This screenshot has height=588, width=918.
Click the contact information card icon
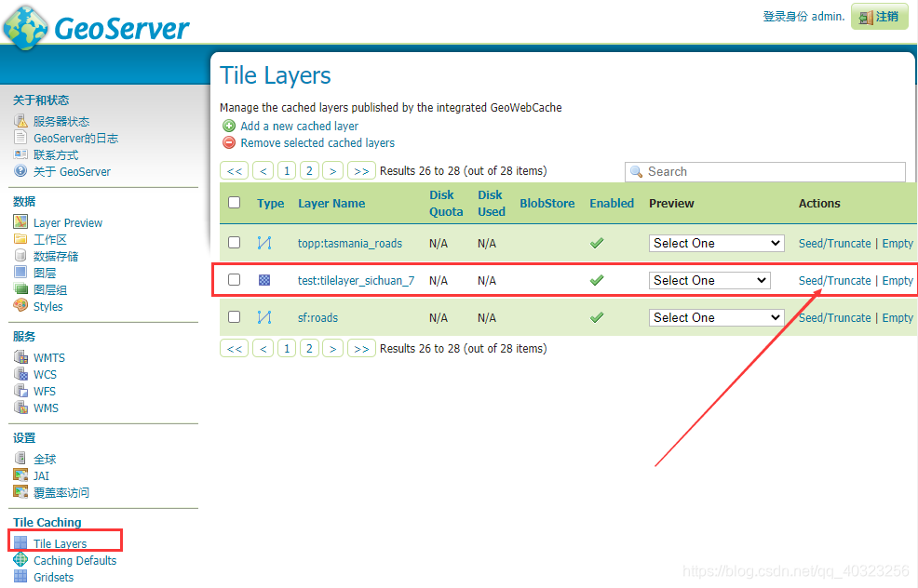20,154
